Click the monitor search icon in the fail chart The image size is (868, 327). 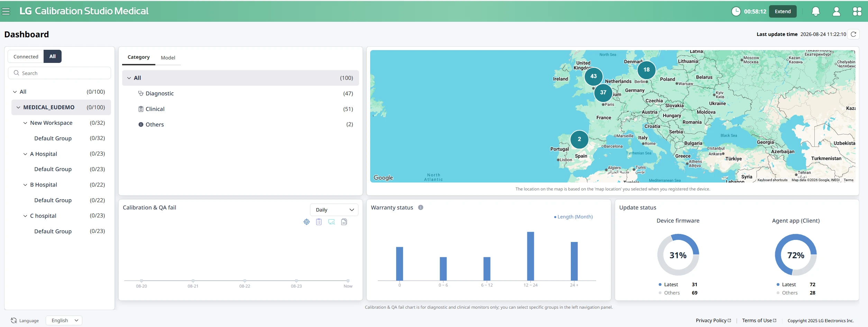click(x=331, y=222)
